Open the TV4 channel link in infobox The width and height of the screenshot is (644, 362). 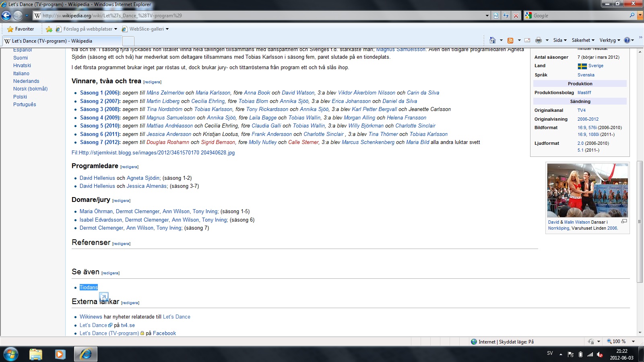(x=582, y=110)
